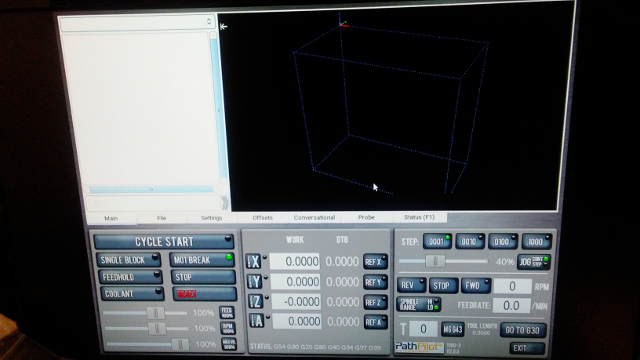Click the A axis zero button
The height and width of the screenshot is (360, 640).
click(x=257, y=321)
